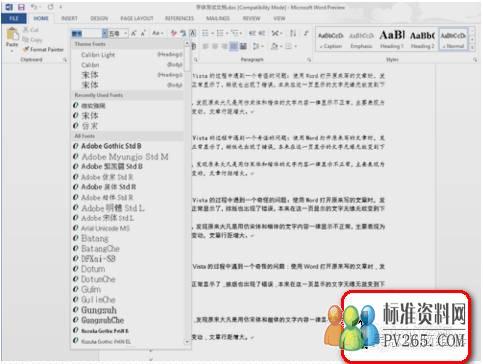This screenshot has height=364, width=483.
Task: Click the Increase Indent icon
Action: click(x=262, y=33)
